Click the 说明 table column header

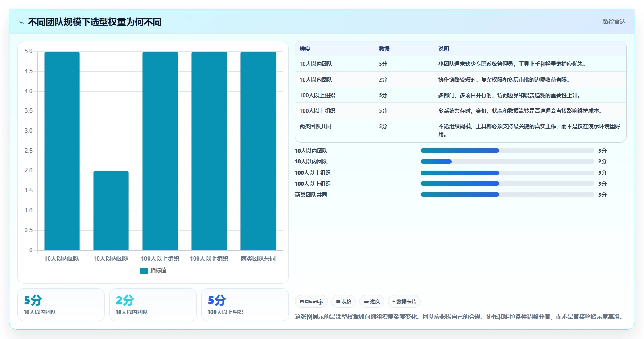[x=444, y=49]
